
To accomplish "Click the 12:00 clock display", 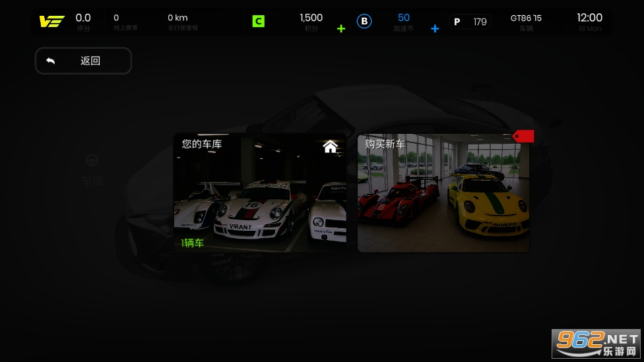I will [x=589, y=22].
